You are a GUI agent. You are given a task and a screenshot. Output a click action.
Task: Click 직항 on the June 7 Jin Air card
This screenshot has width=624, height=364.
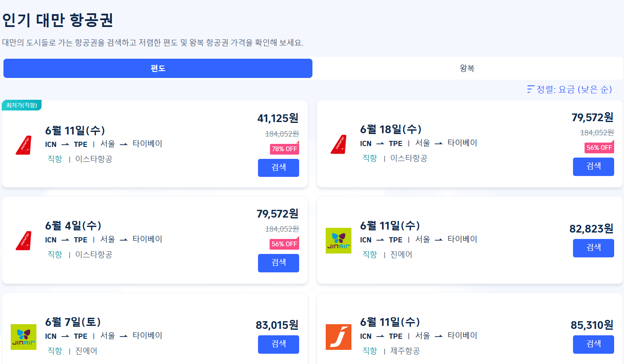[55, 350]
